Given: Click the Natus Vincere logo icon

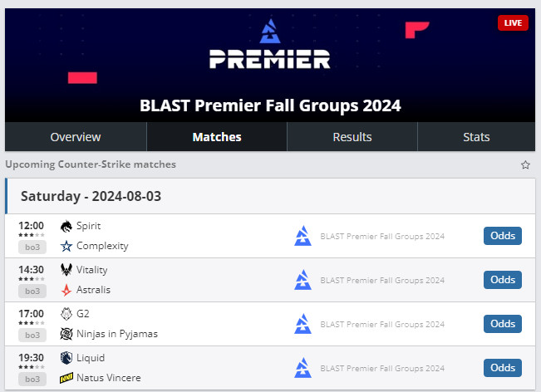Looking at the screenshot, I should tap(66, 378).
